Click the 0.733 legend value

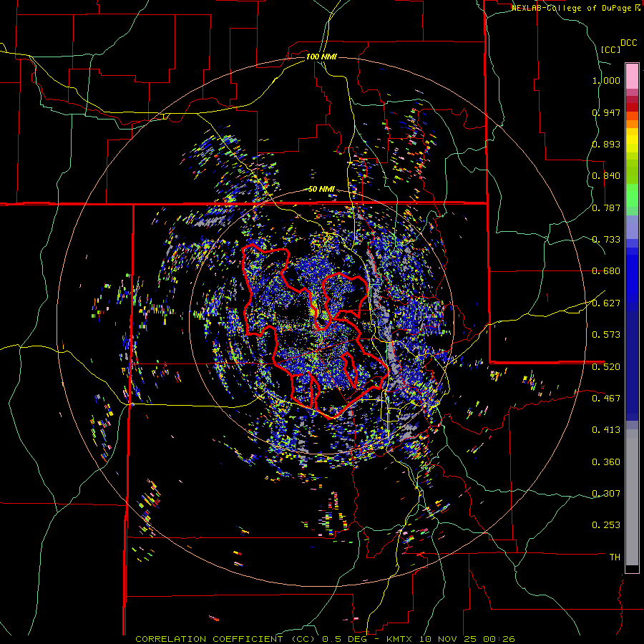[x=606, y=240]
